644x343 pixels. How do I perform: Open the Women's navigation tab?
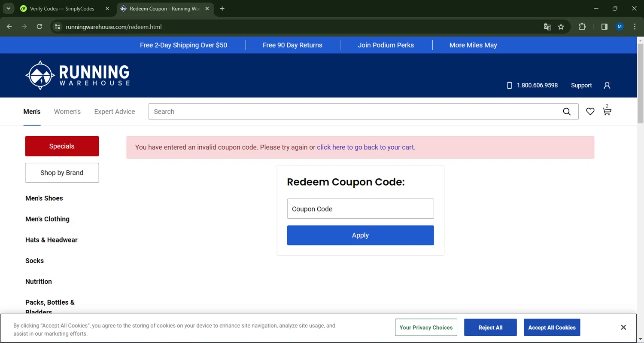(x=67, y=112)
